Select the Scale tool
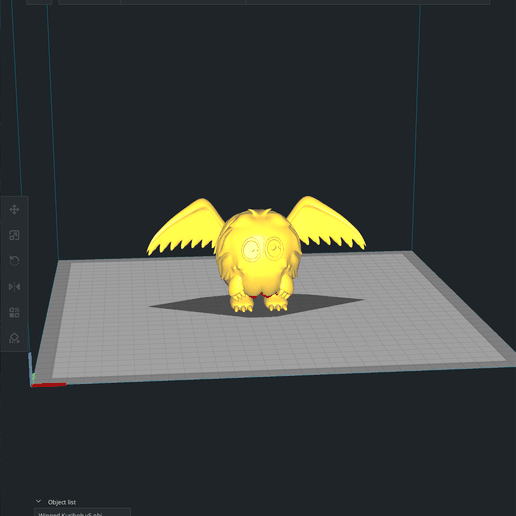The image size is (516, 516). coord(14,235)
